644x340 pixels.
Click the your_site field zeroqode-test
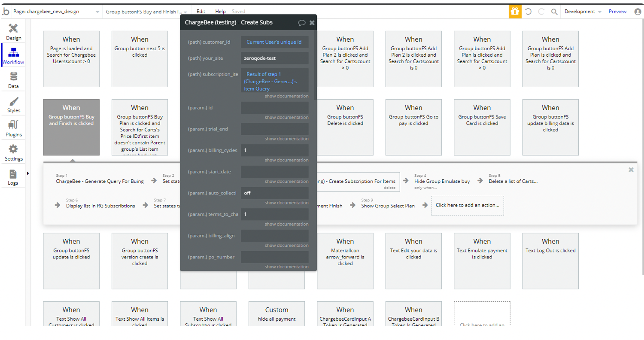[x=274, y=58]
